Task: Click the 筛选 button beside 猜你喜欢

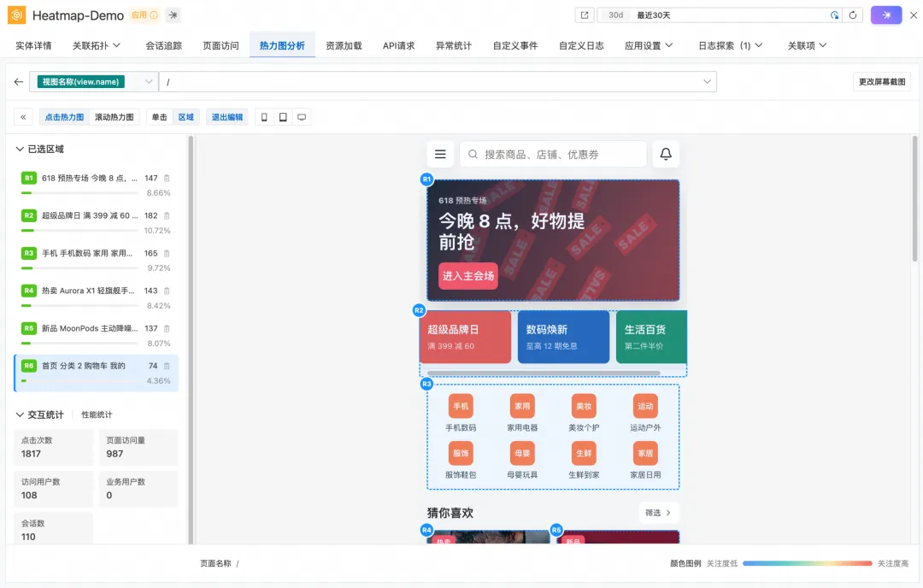Action: tap(658, 513)
